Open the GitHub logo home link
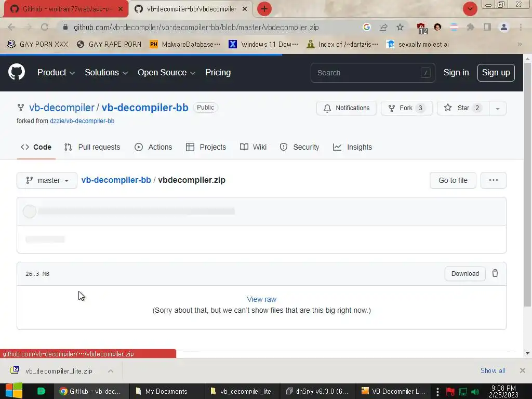This screenshot has width=532, height=399. (x=16, y=72)
